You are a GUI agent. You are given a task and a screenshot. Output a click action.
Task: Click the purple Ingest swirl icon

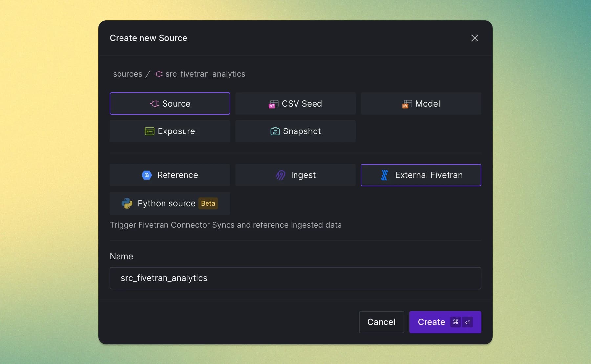[280, 175]
